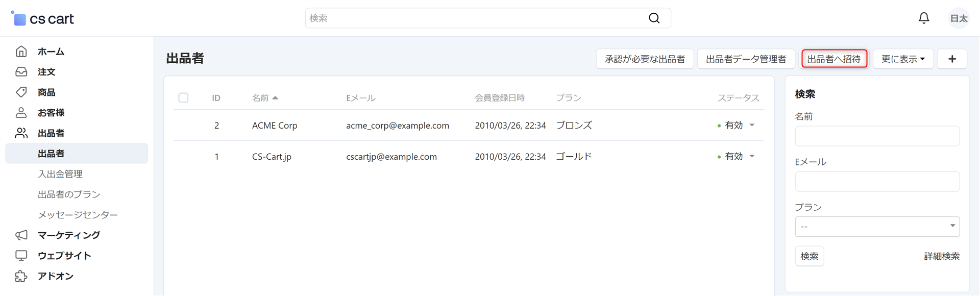Click the products tag icon
Screen dimensions: 980x296
pos(21,92)
